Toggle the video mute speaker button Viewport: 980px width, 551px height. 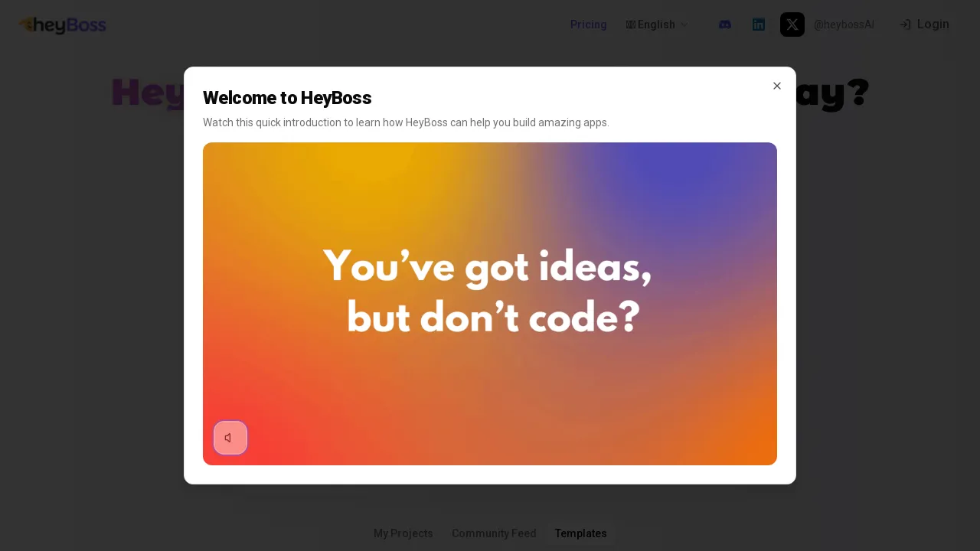[x=230, y=438]
